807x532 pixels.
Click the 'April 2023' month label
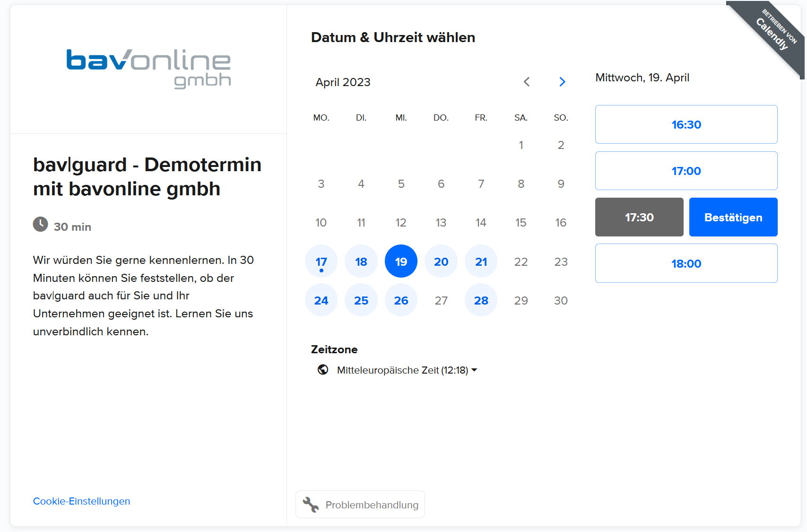[x=343, y=82]
